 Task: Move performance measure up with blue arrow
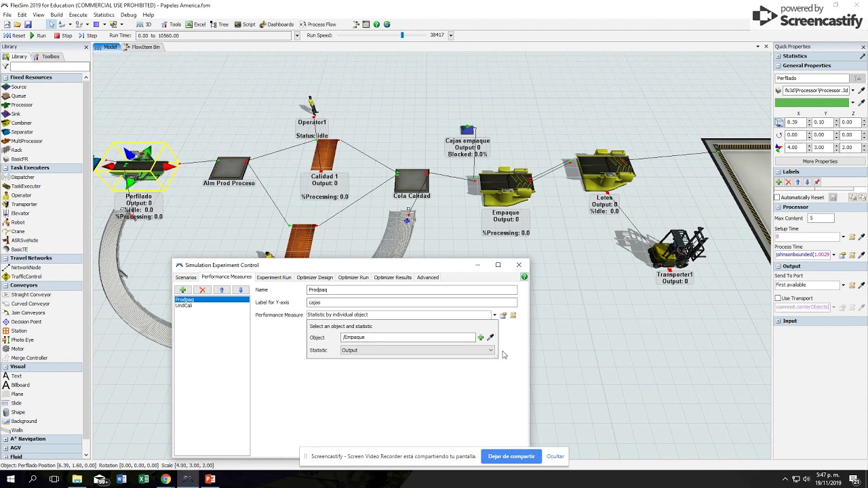221,290
